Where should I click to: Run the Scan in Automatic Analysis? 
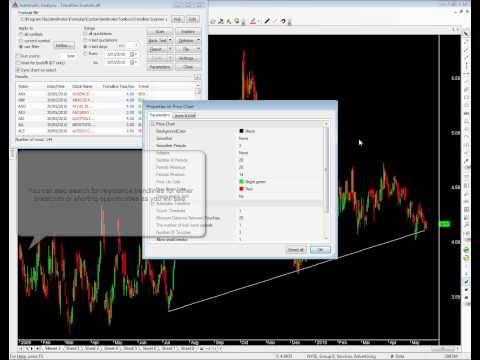click(160, 32)
